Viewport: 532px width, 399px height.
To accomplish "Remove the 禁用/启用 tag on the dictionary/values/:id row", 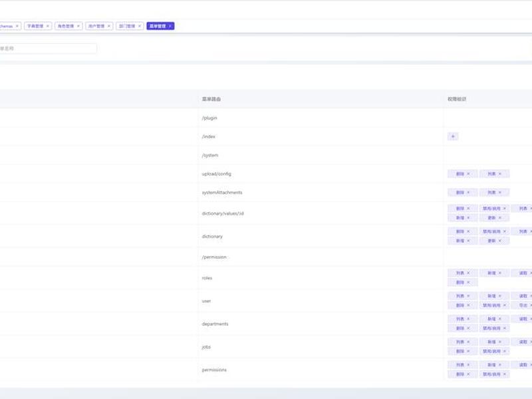I will pos(505,208).
